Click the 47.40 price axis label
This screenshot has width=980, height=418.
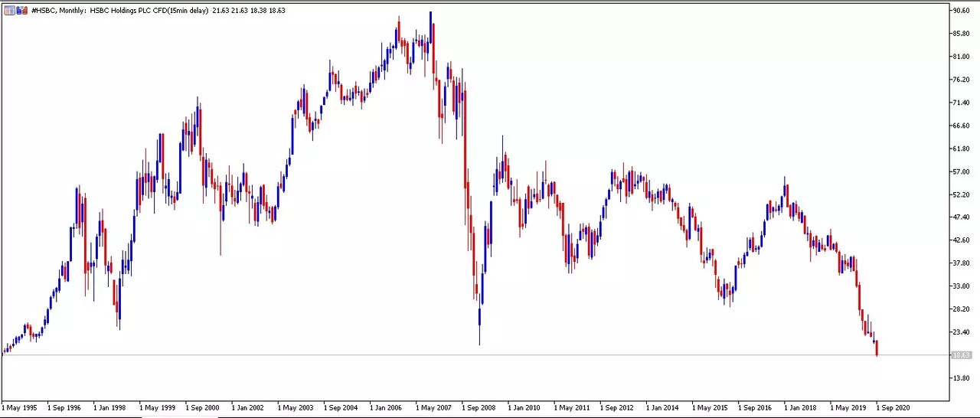[962, 217]
